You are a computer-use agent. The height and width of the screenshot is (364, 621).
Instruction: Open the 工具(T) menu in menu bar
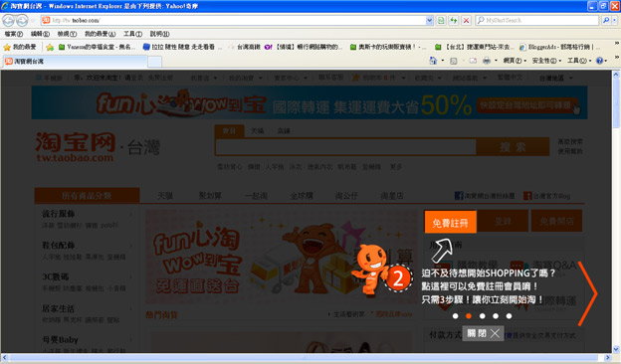132,34
